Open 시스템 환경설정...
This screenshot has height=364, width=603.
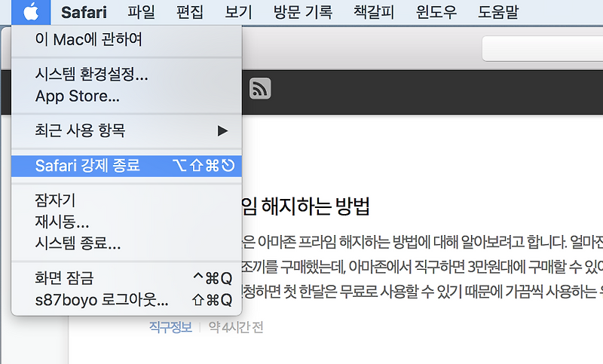(127, 74)
